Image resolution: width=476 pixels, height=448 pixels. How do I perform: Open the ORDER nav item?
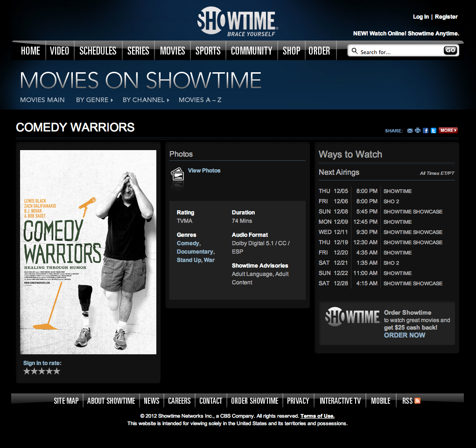[319, 51]
